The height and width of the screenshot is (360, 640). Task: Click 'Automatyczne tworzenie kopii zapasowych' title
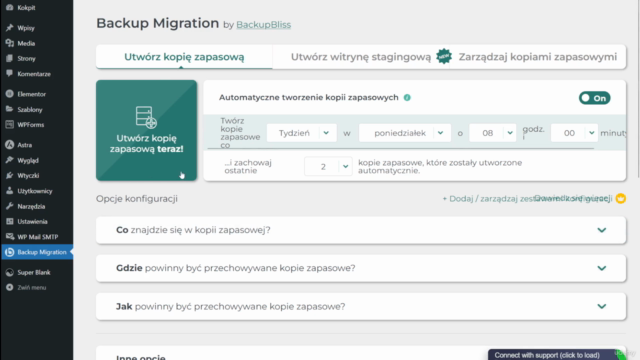pos(309,97)
